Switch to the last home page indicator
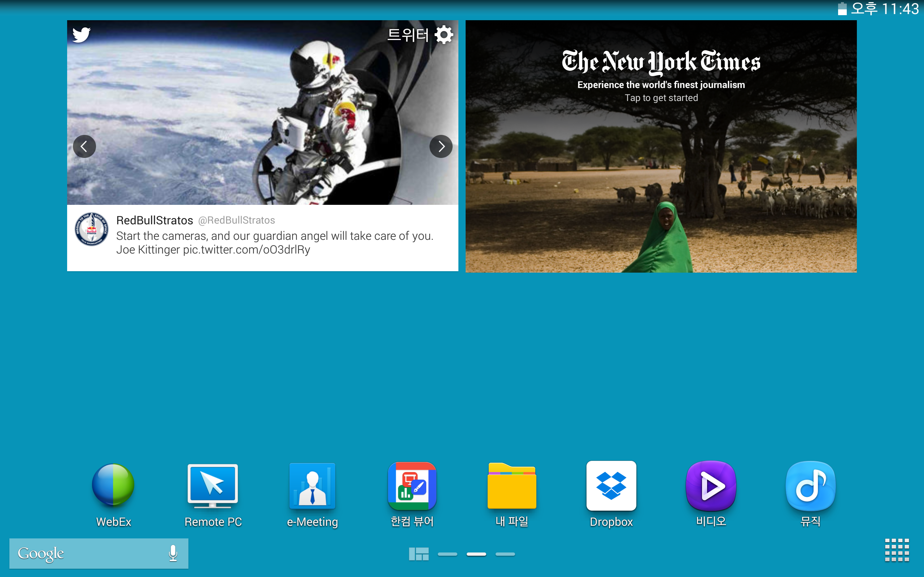This screenshot has width=924, height=577. pos(505,554)
